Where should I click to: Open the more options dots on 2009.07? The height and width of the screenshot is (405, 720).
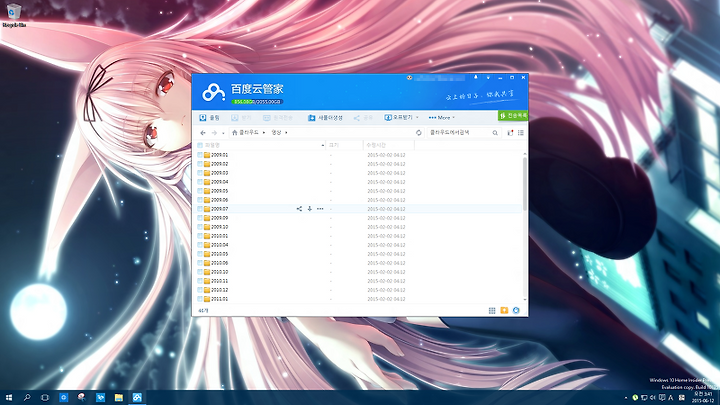click(x=320, y=209)
